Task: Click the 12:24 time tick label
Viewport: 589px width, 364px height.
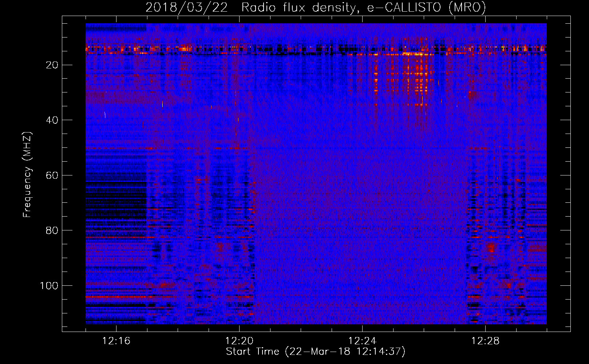Action: (x=362, y=341)
